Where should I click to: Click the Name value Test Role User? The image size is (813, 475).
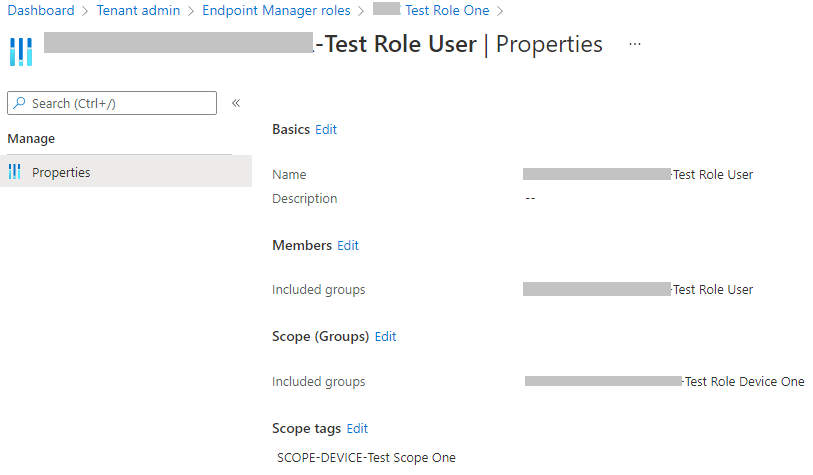click(638, 174)
